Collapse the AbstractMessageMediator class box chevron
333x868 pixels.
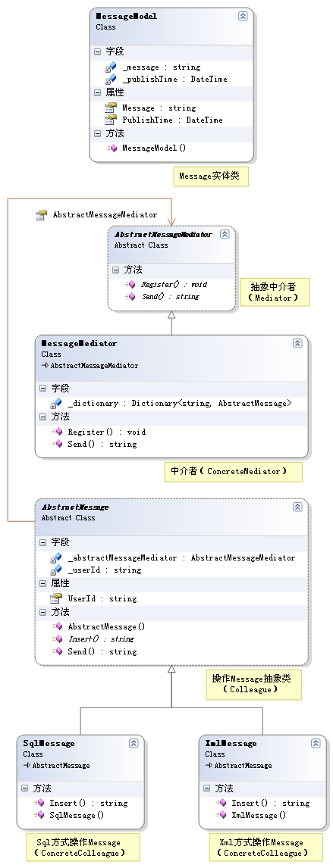[225, 234]
